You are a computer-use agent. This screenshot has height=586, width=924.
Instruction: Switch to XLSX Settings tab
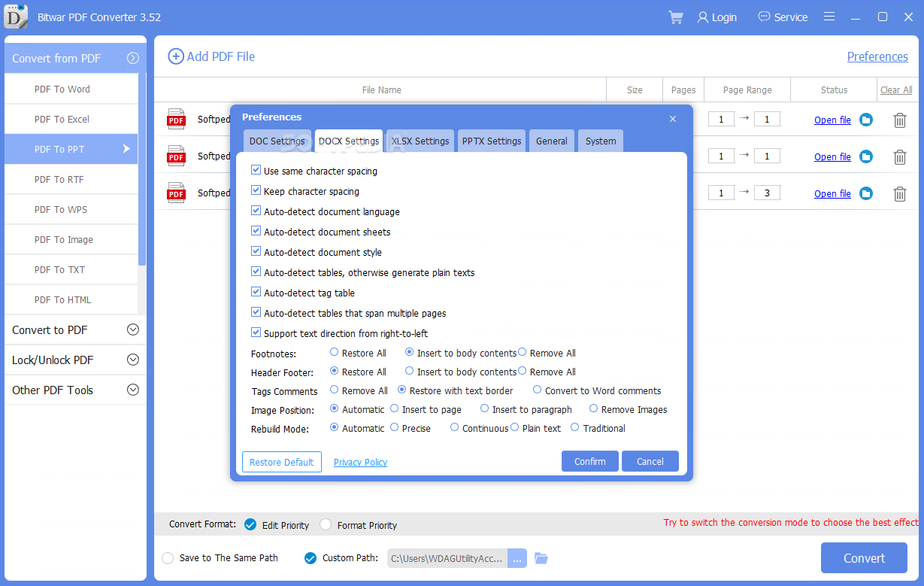420,141
